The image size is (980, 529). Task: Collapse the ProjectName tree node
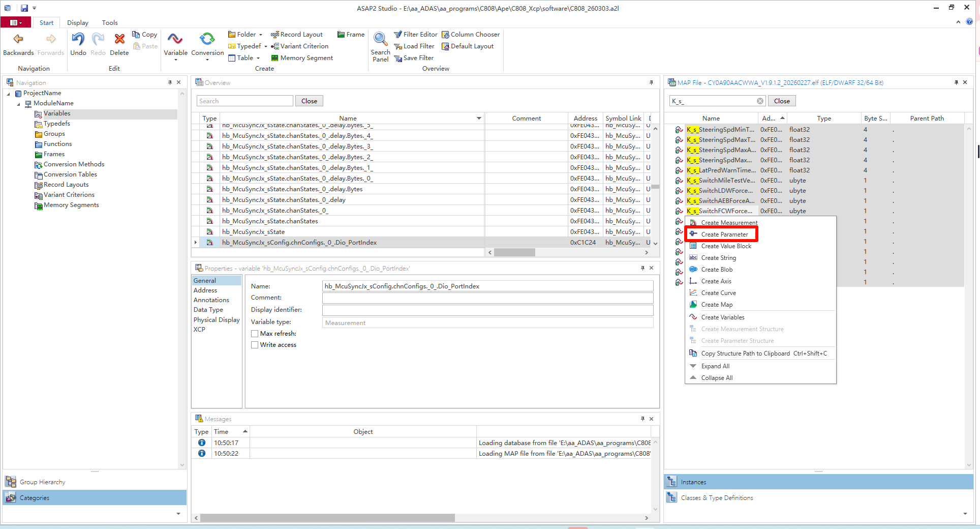click(x=9, y=94)
